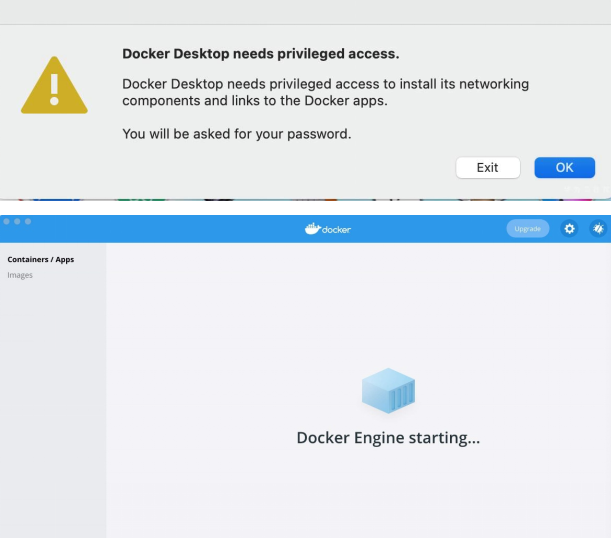Minimize Docker window with yellow button
Screen dimensions: 611x538
coord(17,220)
